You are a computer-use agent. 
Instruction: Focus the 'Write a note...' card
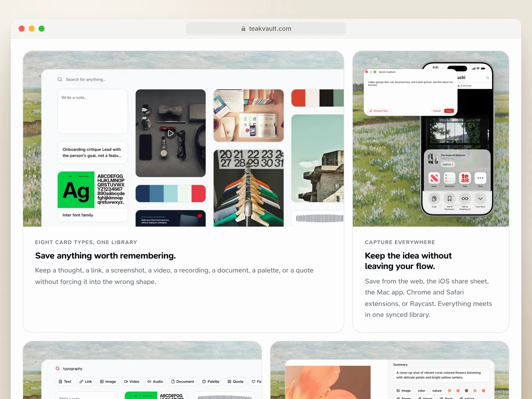[x=92, y=112]
